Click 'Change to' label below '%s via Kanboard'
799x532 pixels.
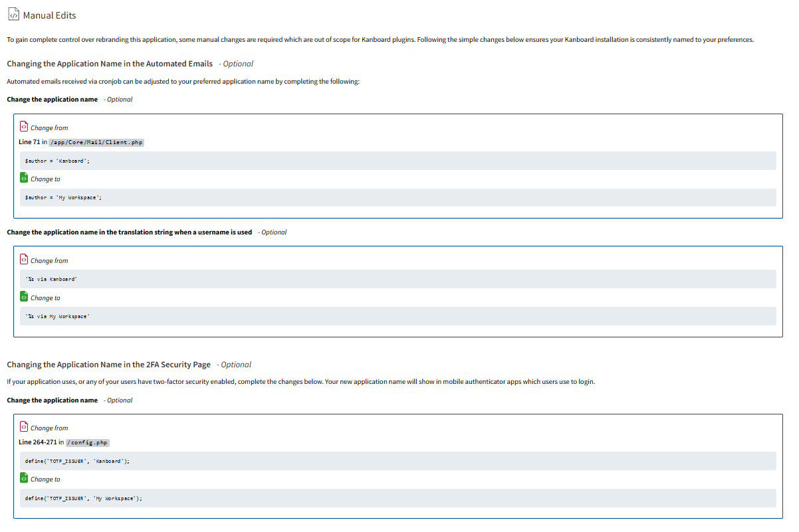point(45,298)
